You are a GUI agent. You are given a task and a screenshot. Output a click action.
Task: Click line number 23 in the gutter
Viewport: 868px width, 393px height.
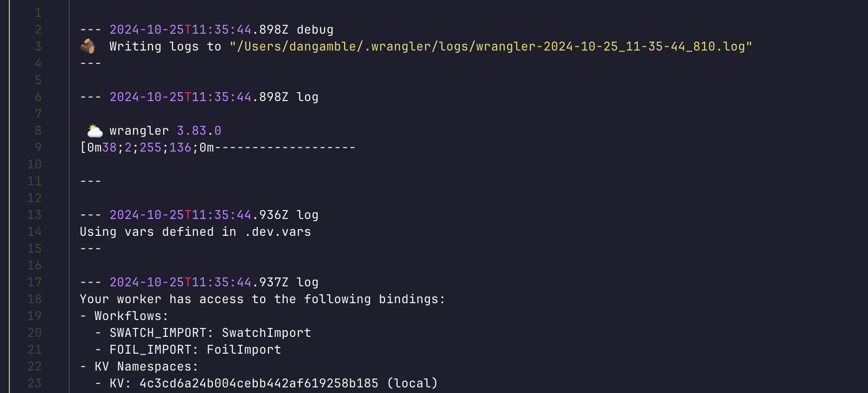[x=35, y=383]
